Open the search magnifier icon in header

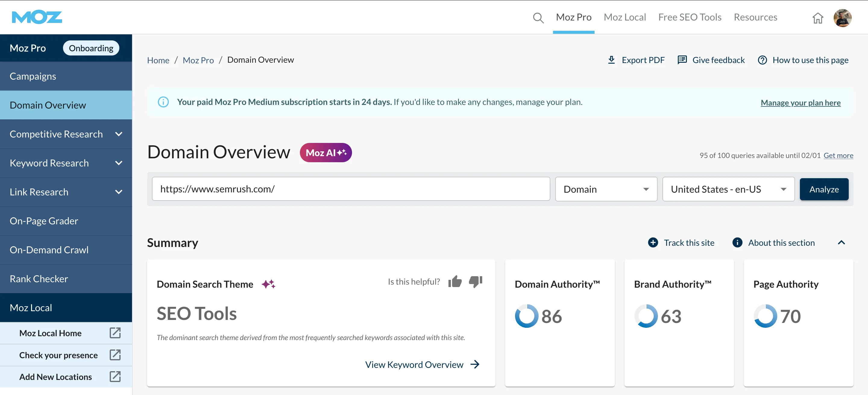pyautogui.click(x=538, y=17)
